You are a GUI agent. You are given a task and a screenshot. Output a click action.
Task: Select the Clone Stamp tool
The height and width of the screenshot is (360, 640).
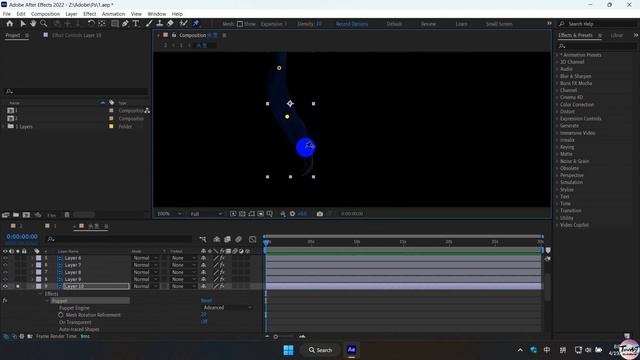click(160, 24)
